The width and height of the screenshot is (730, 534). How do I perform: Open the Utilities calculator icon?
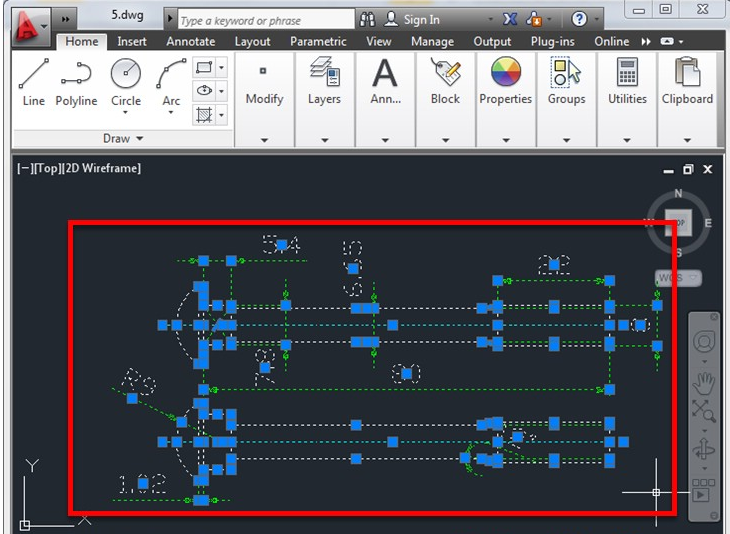point(627,72)
